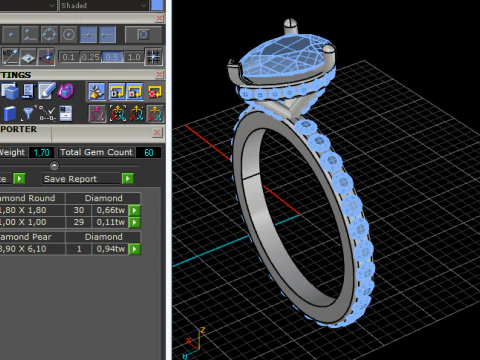
Task: Toggle the point object snap
Action: (x=11, y=34)
